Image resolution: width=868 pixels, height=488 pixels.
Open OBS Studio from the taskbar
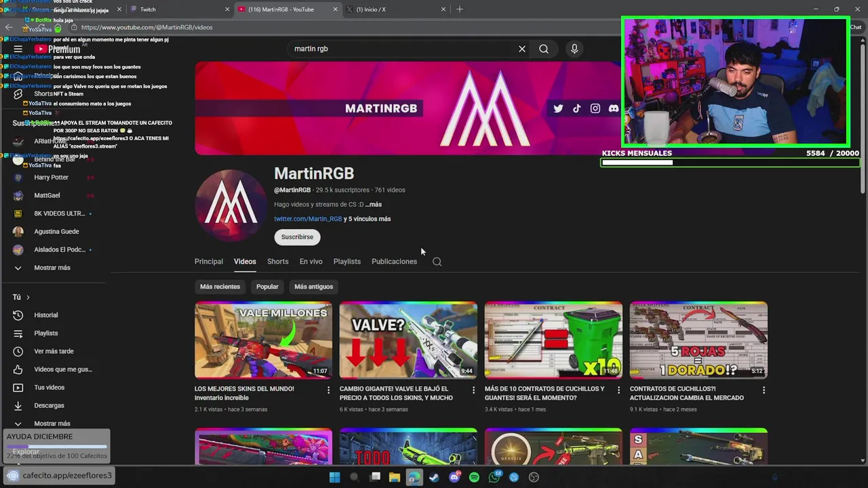coord(534,477)
